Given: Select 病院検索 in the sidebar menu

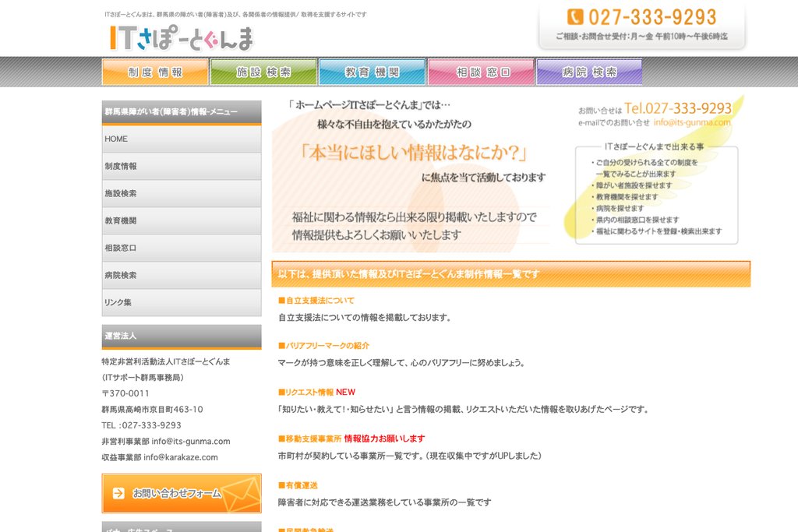Looking at the screenshot, I should [x=182, y=275].
